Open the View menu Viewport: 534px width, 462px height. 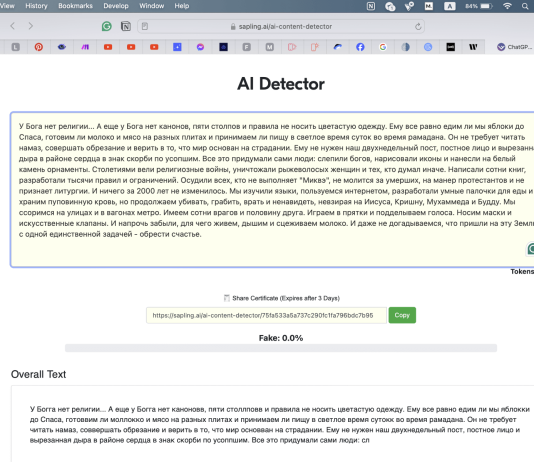[x=7, y=6]
